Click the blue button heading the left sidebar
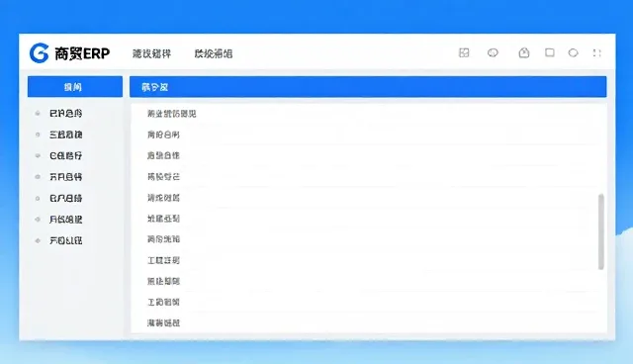The height and width of the screenshot is (364, 633). 75,87
